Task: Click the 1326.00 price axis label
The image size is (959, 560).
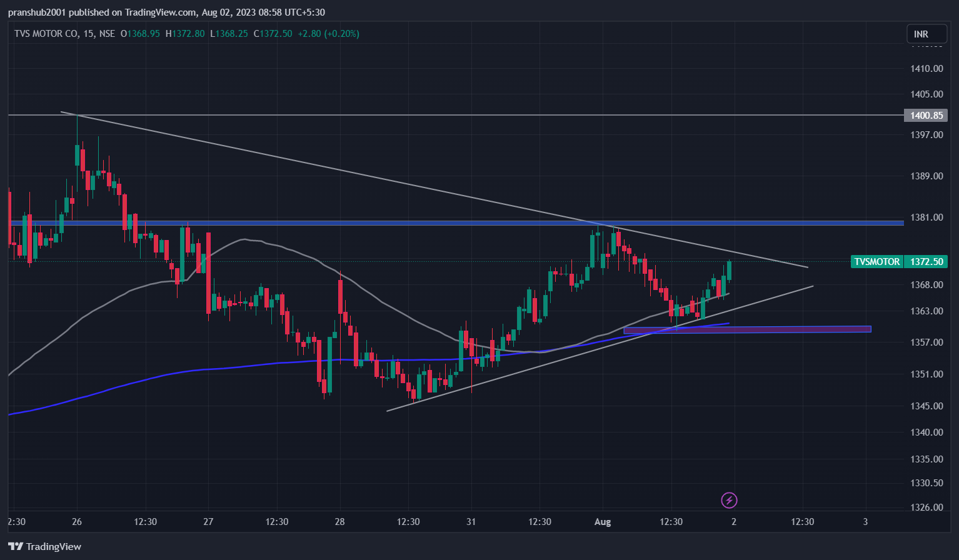Action: point(926,507)
